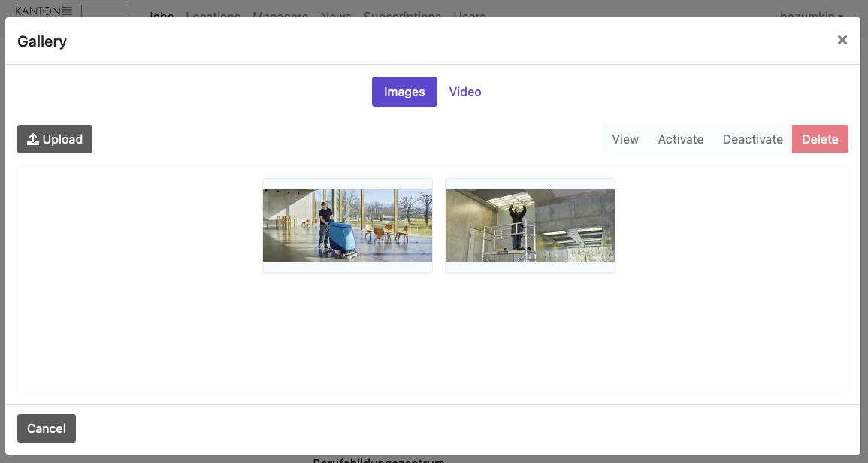Viewport: 868px width, 463px height.
Task: Navigate to the News section
Action: click(335, 15)
